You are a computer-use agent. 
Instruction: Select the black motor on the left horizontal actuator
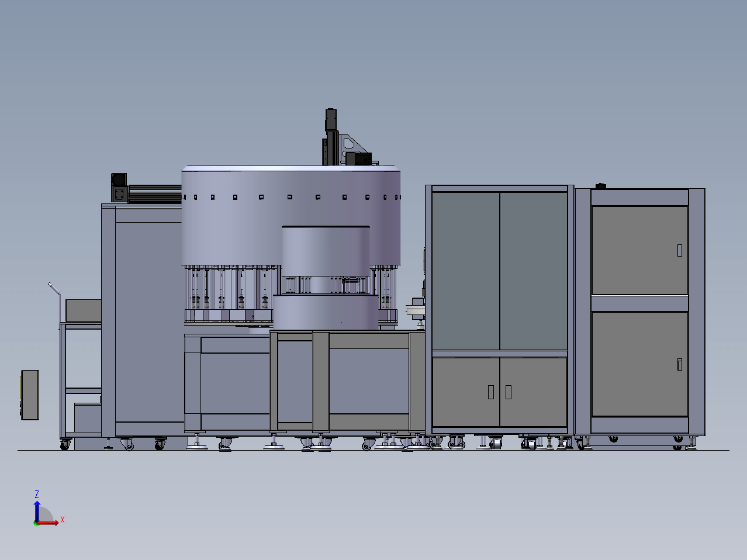pos(120,181)
